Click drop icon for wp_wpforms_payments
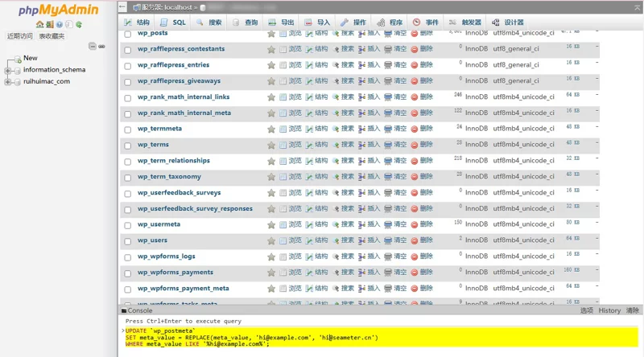The width and height of the screenshot is (644, 357). pos(415,273)
